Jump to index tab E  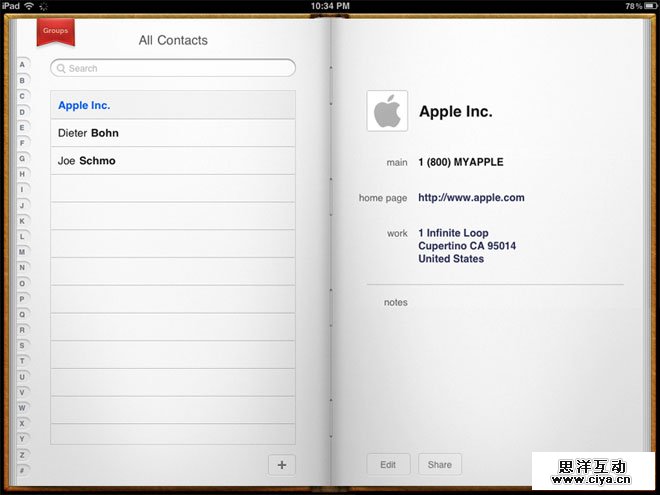click(23, 128)
